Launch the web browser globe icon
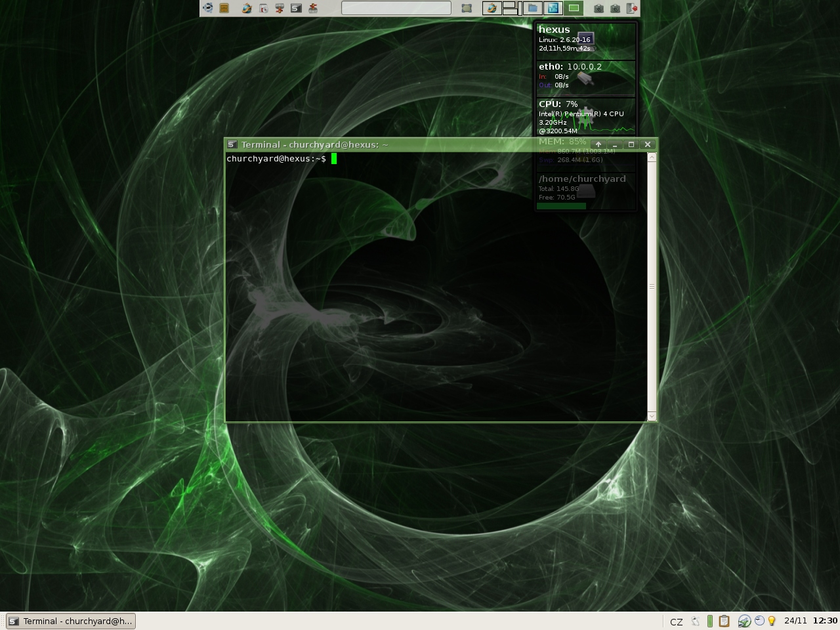840x630 pixels. click(x=247, y=8)
